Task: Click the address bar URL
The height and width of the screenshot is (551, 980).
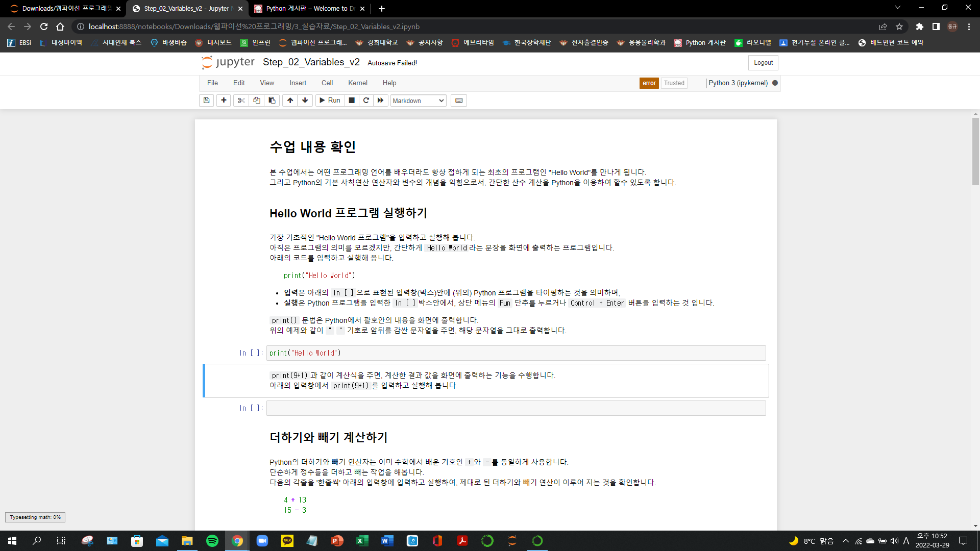Action: (x=254, y=27)
